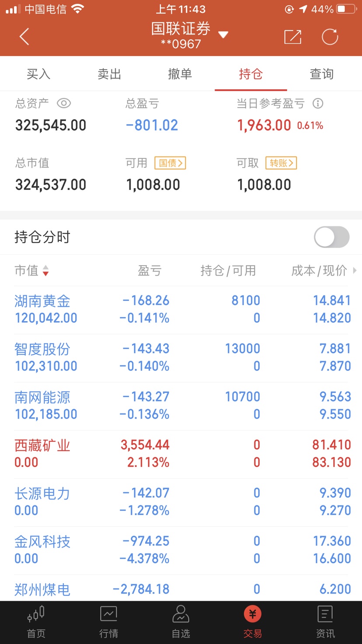Tap the 盈亏 column header
The image size is (362, 644).
tap(150, 271)
